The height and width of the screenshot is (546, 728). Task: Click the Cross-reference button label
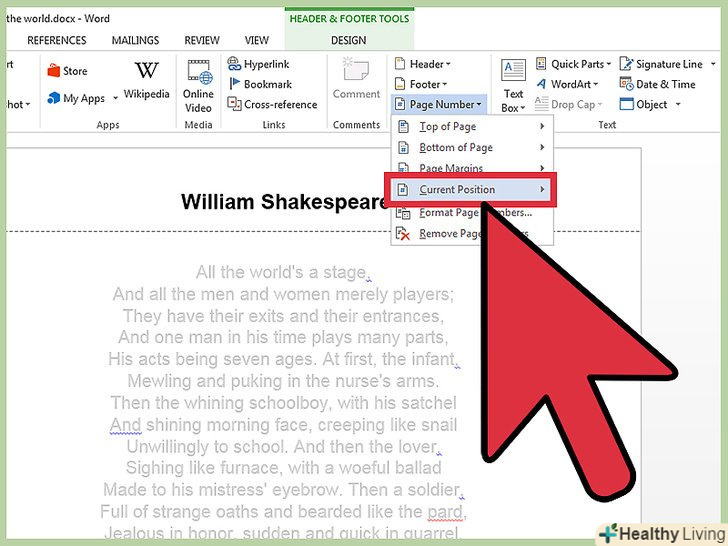[x=280, y=104]
